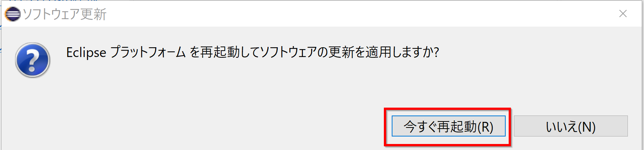Screen dimensions: 644x150
Task: Click the blue question mark icon
Action: pos(33,60)
